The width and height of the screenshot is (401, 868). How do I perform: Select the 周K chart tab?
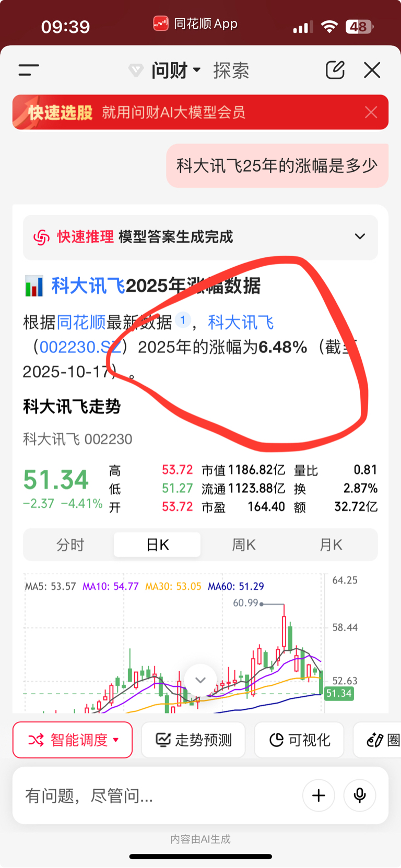[x=244, y=545]
